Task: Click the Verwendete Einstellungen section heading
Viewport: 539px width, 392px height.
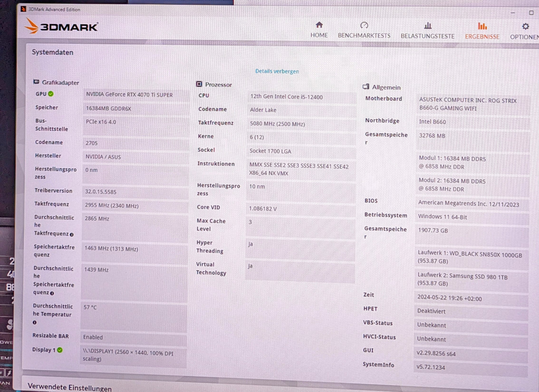Action: (x=69, y=387)
